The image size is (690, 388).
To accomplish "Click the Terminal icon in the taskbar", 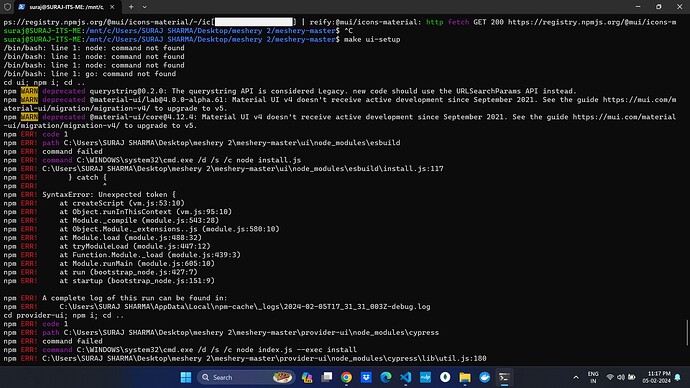I will pos(504,377).
